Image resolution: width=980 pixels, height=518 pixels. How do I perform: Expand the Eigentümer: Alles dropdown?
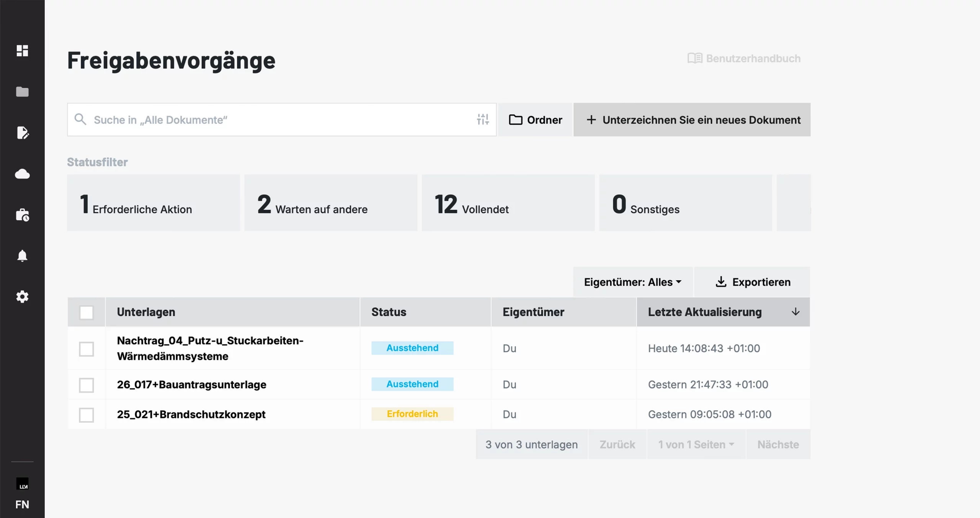click(x=632, y=282)
